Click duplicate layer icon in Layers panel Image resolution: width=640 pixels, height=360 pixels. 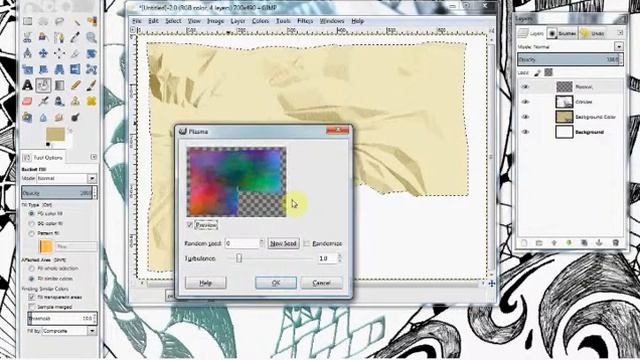click(x=584, y=243)
